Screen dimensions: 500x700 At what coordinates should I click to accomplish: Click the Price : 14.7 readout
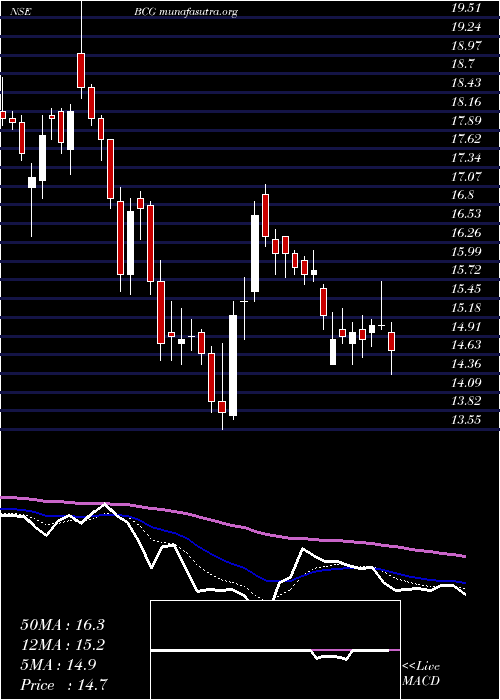point(63,685)
